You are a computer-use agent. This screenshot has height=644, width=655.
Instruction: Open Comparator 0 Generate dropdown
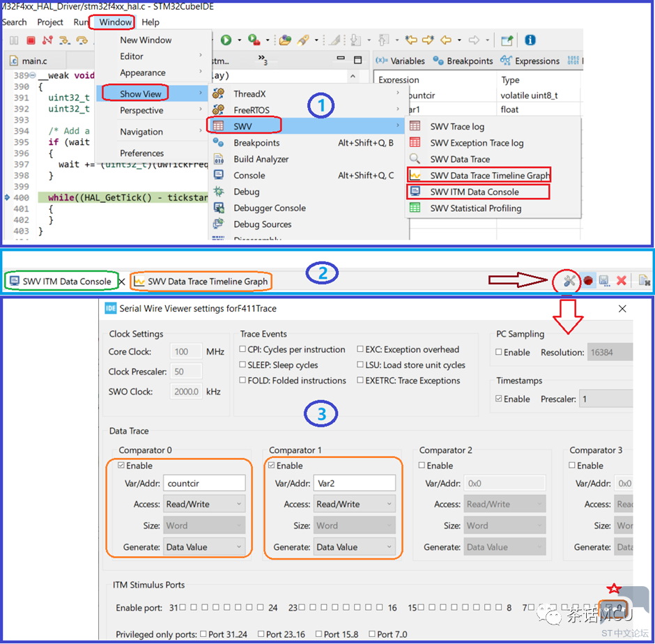pyautogui.click(x=204, y=547)
